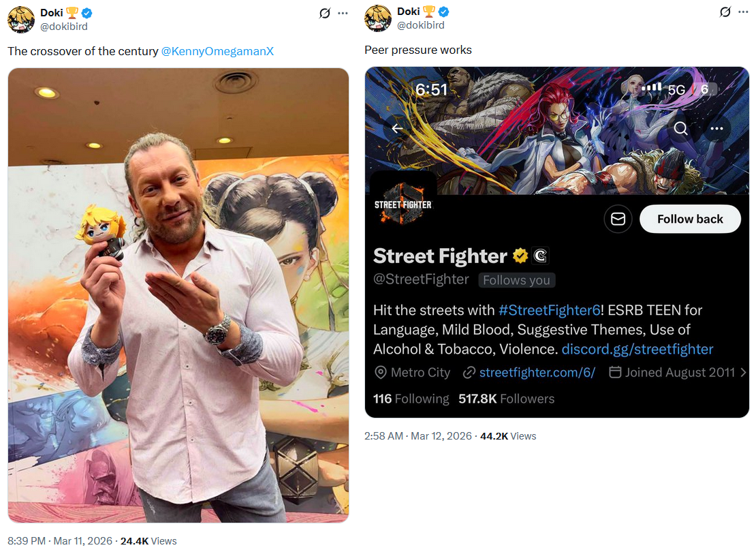Click the back arrow in Street Fighter profile
This screenshot has height=552, width=756.
pyautogui.click(x=397, y=128)
